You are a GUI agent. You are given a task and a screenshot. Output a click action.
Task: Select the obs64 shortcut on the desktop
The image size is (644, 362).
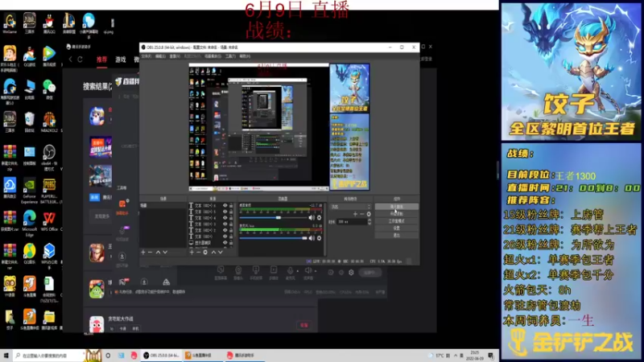(x=49, y=157)
